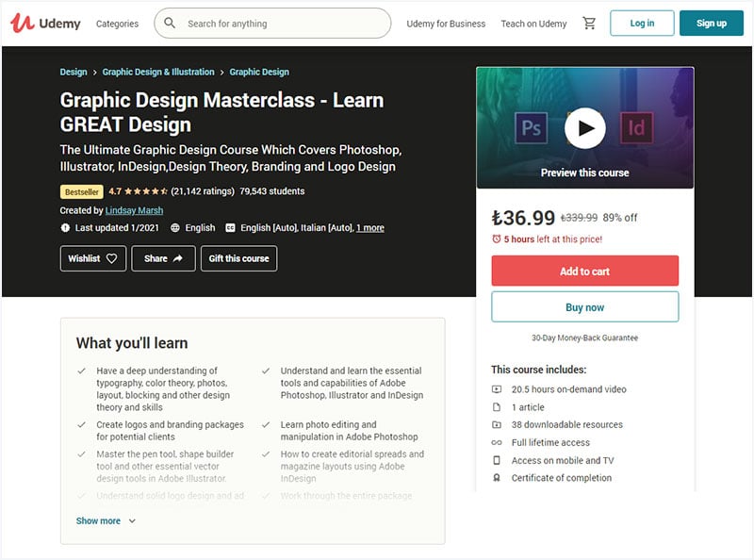This screenshot has height=560, width=754.
Task: Click the 89% off discount text
Action: [620, 218]
